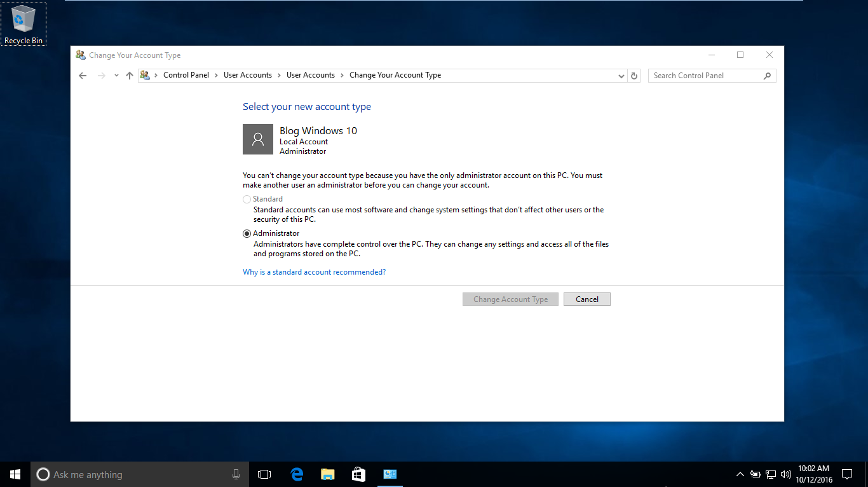Click Cortana Ask me anything search box
This screenshot has height=487, width=868.
coord(141,474)
